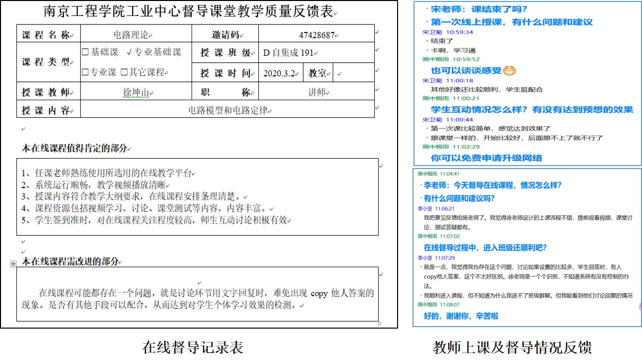Tick the 其它课程 checkbox
The image size is (642, 364).
pyautogui.click(x=124, y=72)
